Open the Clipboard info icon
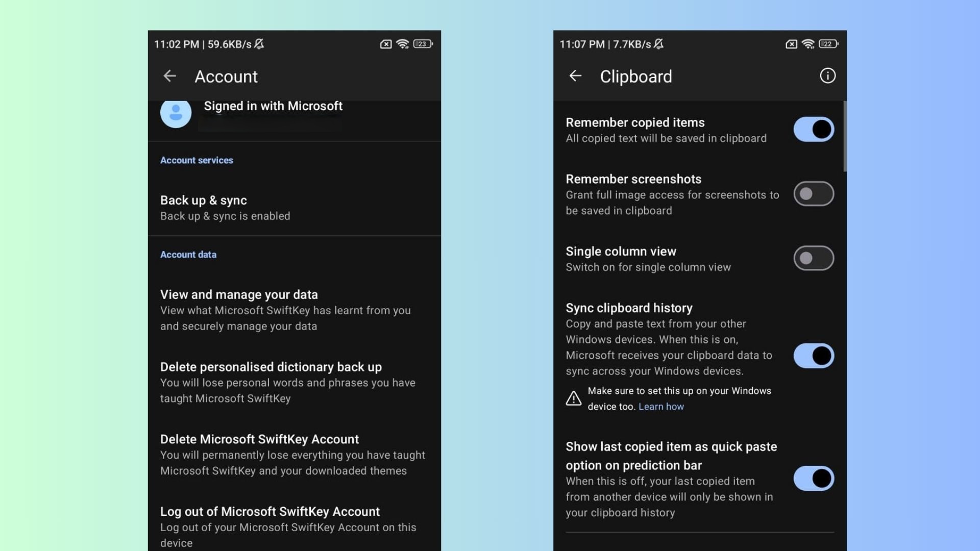This screenshot has width=980, height=551. 827,76
